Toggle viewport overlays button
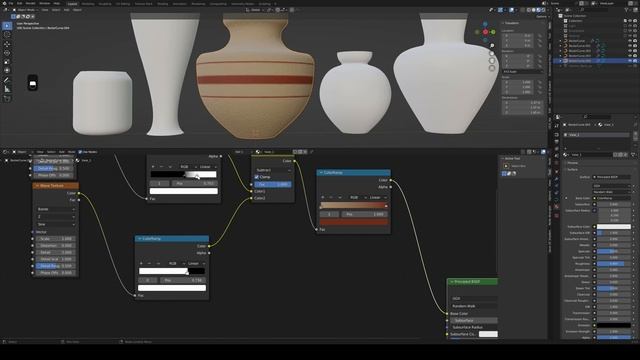This screenshot has height=360, width=640. [x=511, y=10]
